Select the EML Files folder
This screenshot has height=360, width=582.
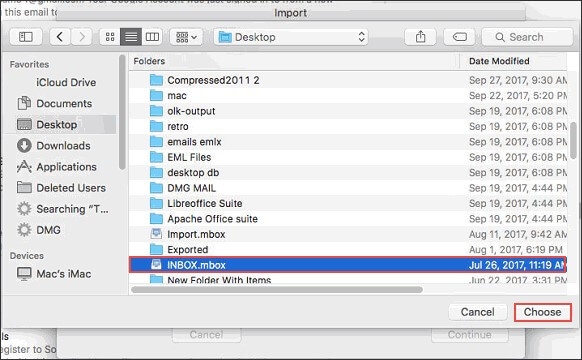tap(348, 157)
